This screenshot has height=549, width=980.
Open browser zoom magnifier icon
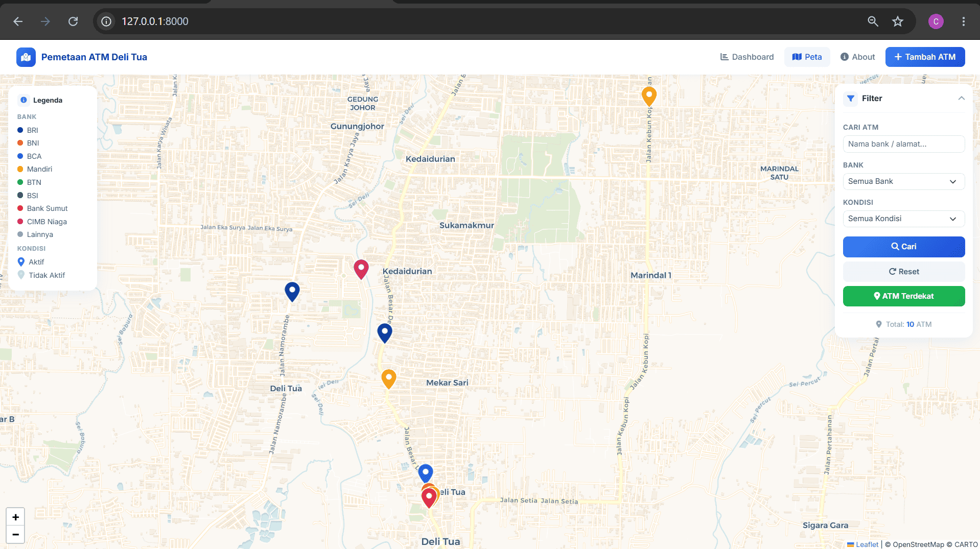click(873, 21)
